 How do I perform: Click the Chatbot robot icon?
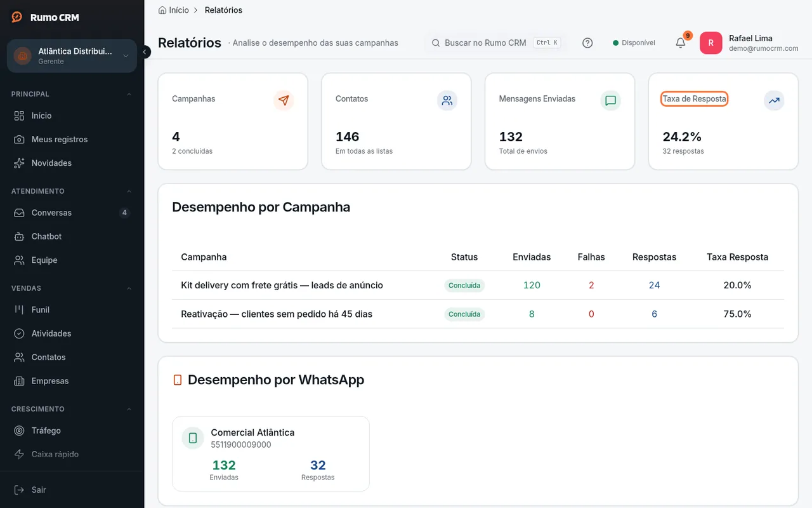(x=20, y=236)
